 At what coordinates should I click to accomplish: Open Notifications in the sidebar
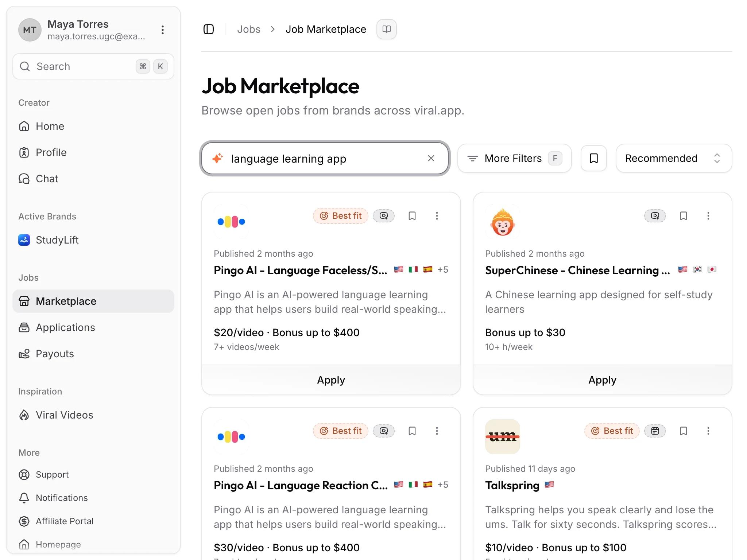point(93,498)
